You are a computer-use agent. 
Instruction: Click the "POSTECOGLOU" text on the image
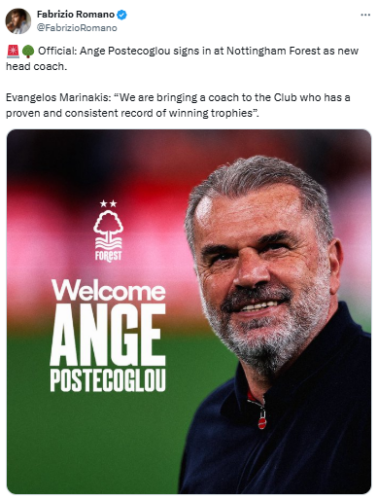(108, 380)
